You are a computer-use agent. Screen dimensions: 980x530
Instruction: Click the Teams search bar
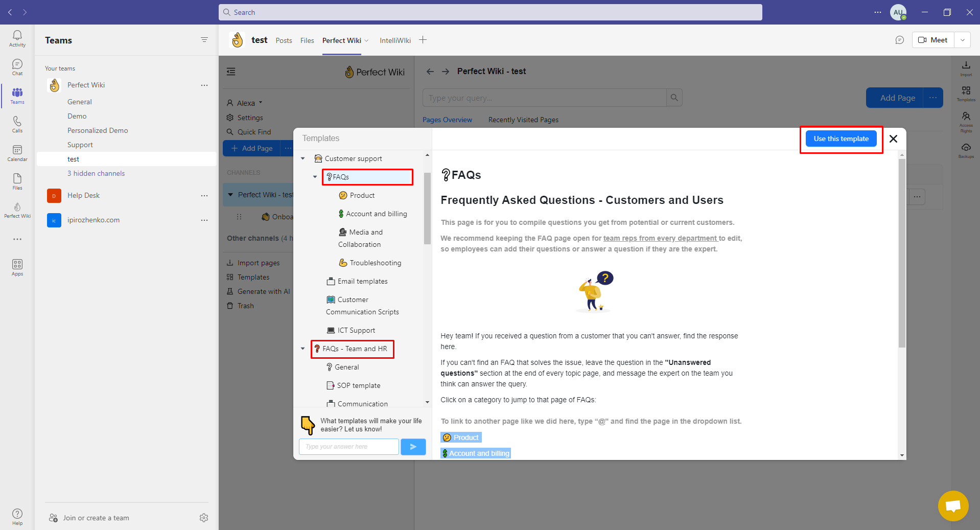[x=491, y=12]
